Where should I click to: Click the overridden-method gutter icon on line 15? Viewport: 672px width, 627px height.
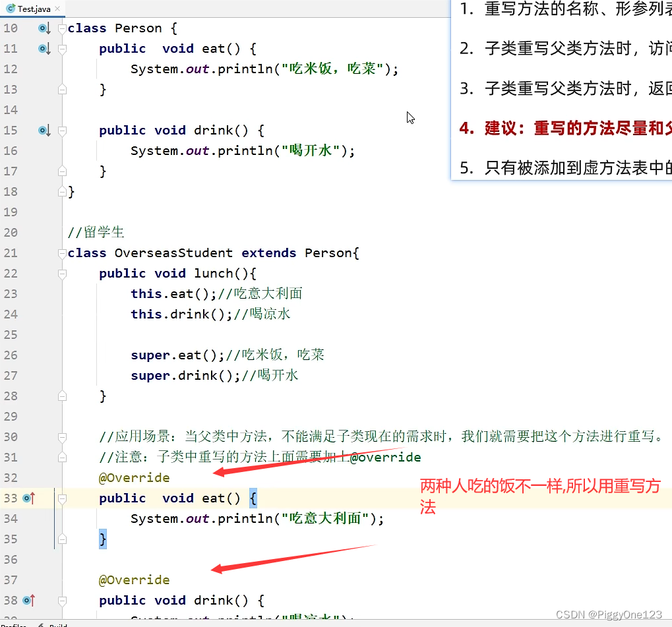(x=44, y=131)
